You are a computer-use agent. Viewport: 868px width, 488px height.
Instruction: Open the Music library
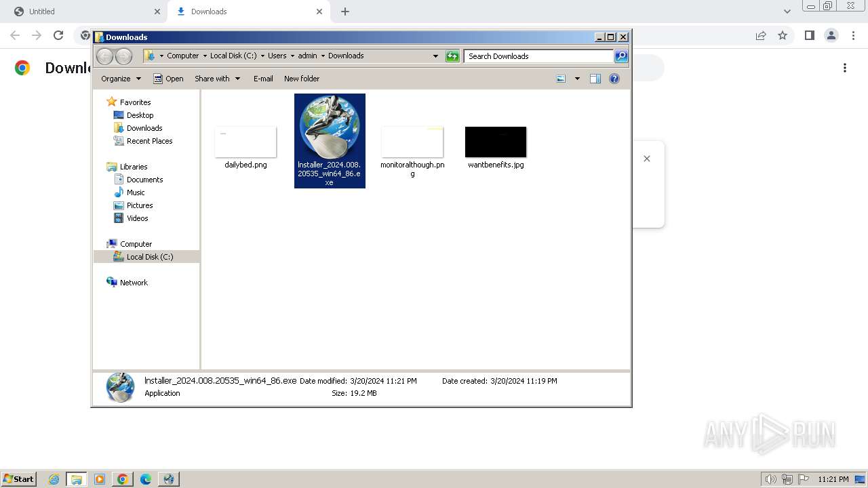[136, 192]
